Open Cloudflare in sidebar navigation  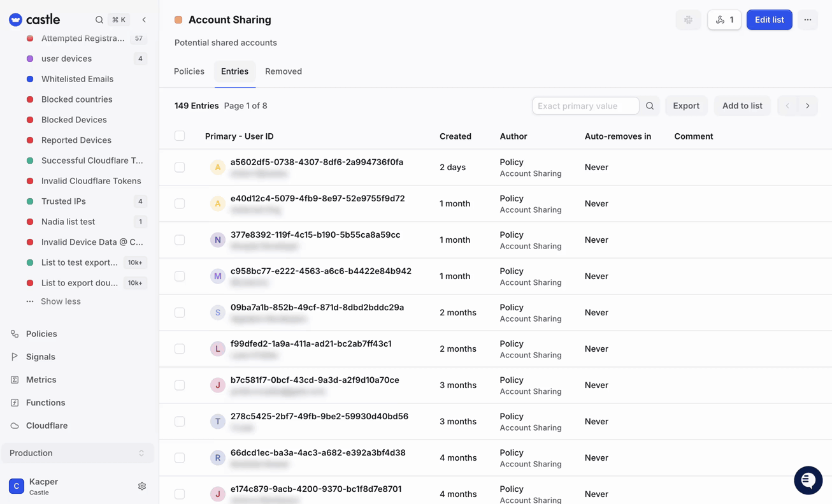pos(47,426)
